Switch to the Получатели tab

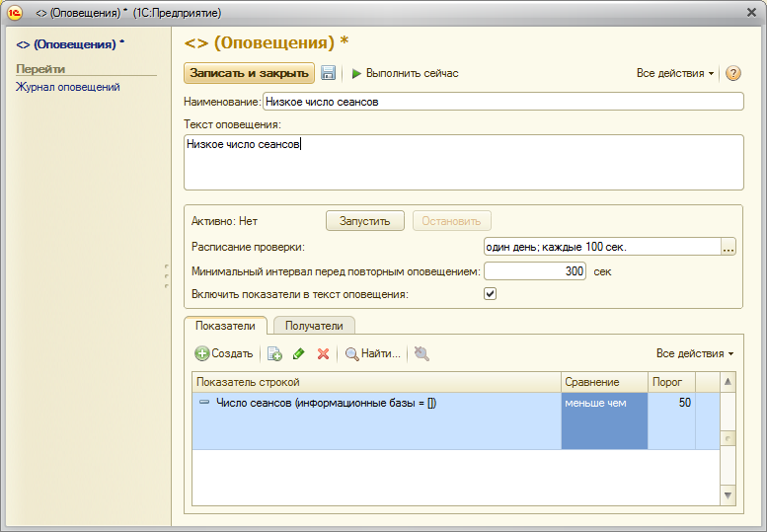tap(314, 326)
